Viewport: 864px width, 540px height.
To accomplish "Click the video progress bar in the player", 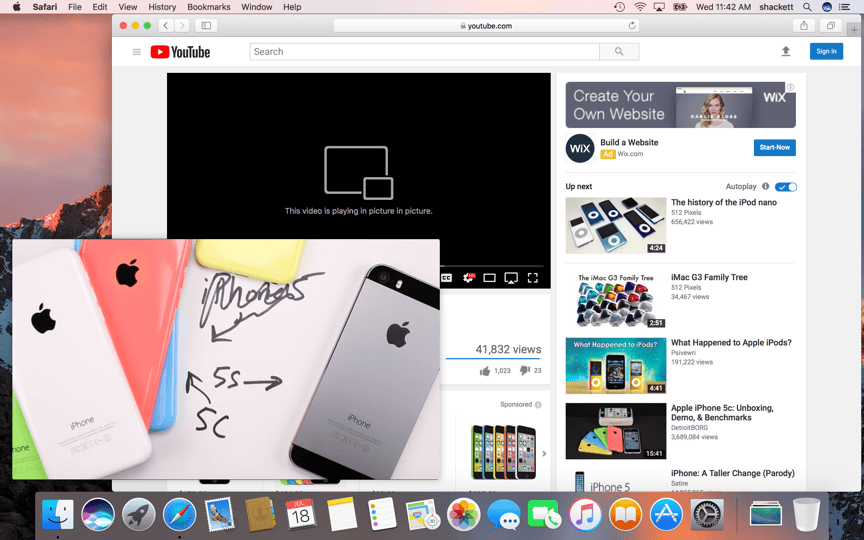I will pyautogui.click(x=492, y=266).
